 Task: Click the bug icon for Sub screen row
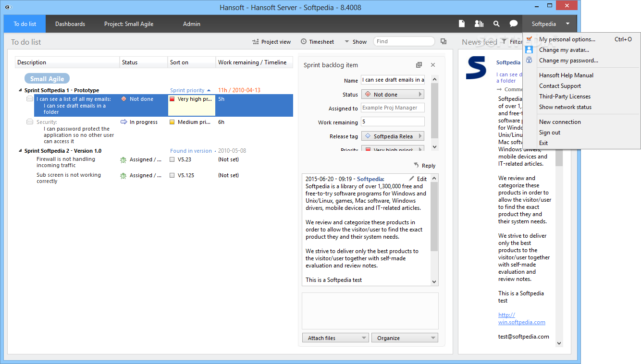tap(123, 175)
